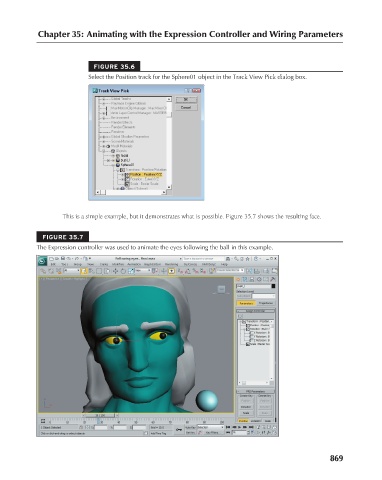Image resolution: width=382 pixels, height=480 pixels.
Task: Collapse the Objects node in Track View Pick
Action: pyautogui.click(x=104, y=151)
